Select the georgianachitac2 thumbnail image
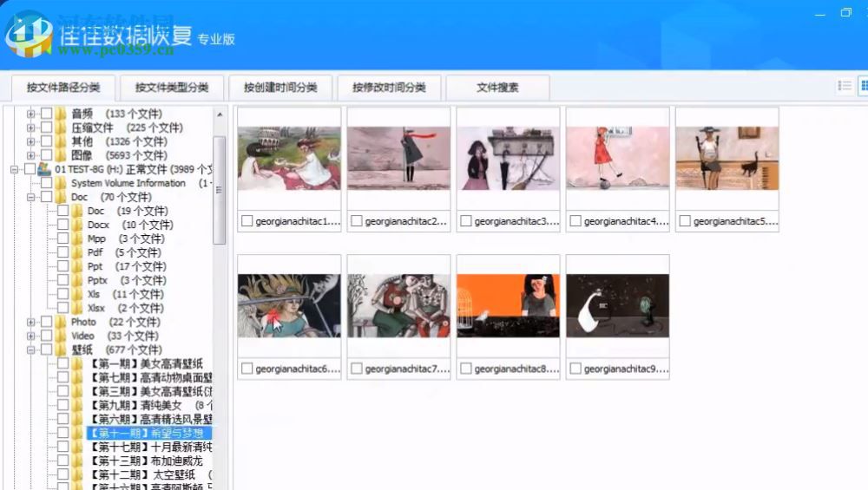This screenshot has height=490, width=868. point(398,158)
